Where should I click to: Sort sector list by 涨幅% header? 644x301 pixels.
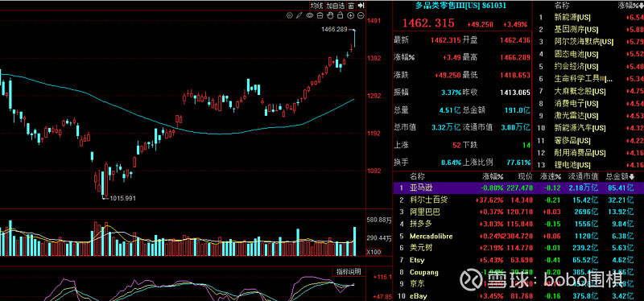630,6
